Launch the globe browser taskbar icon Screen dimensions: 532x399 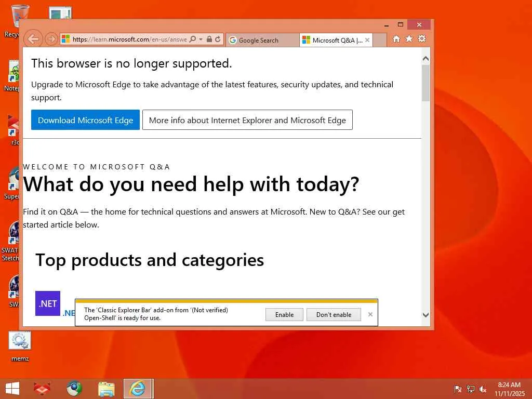point(74,389)
